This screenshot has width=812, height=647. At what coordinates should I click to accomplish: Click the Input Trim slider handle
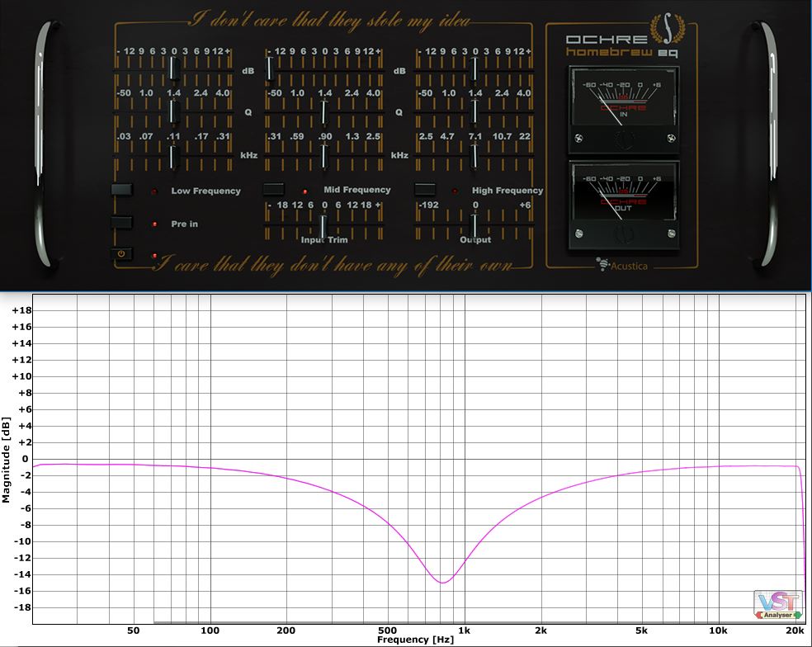click(x=323, y=227)
